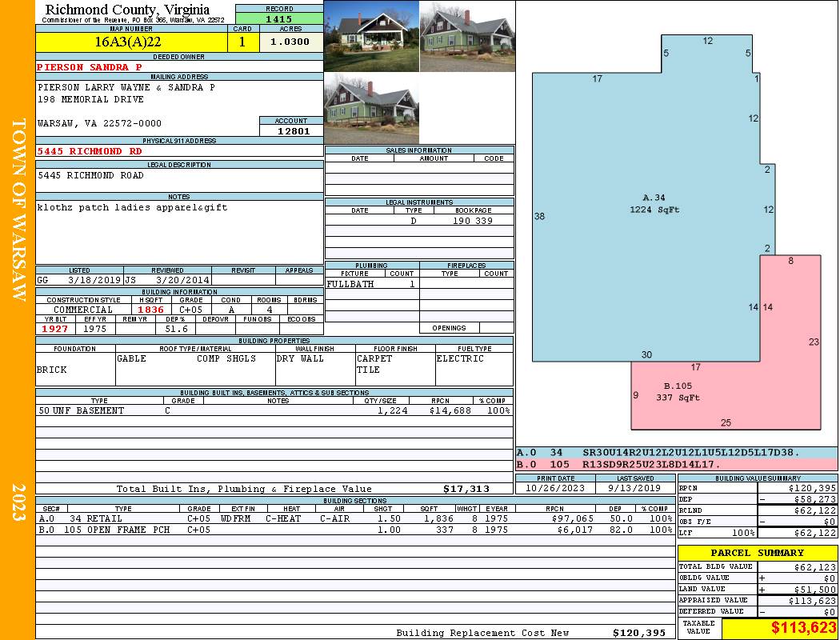
Task: Select the total built ins value $17,313
Action: pyautogui.click(x=466, y=489)
